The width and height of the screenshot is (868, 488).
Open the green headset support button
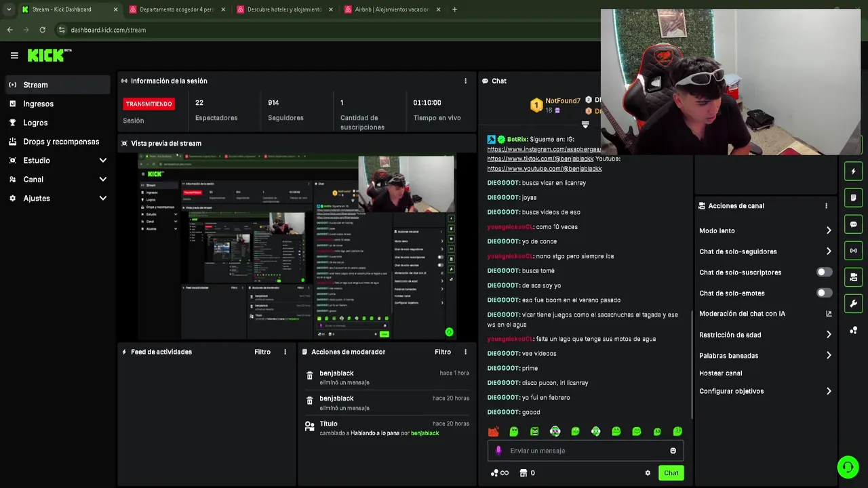point(847,467)
